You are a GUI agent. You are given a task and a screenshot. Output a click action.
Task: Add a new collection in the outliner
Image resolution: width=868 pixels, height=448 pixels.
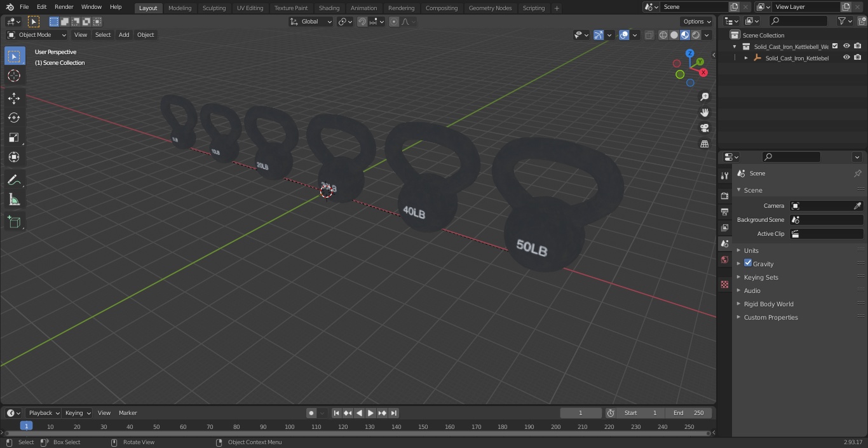(862, 21)
